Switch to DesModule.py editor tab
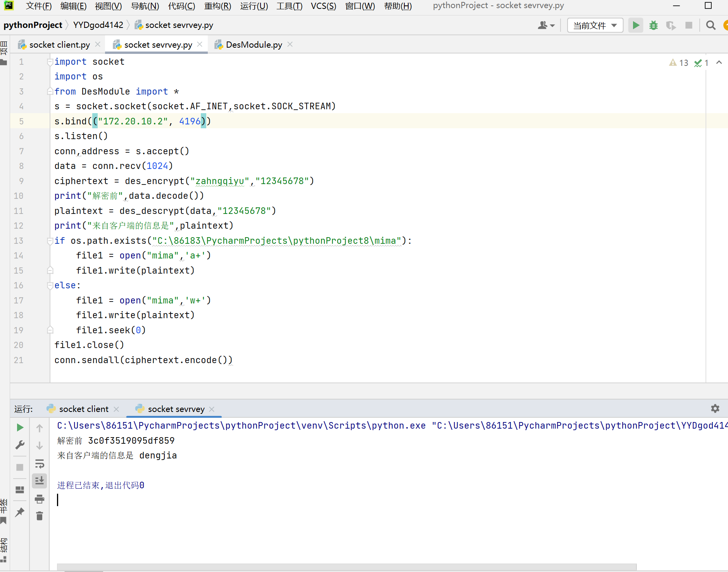Image resolution: width=728 pixels, height=572 pixels. point(254,45)
